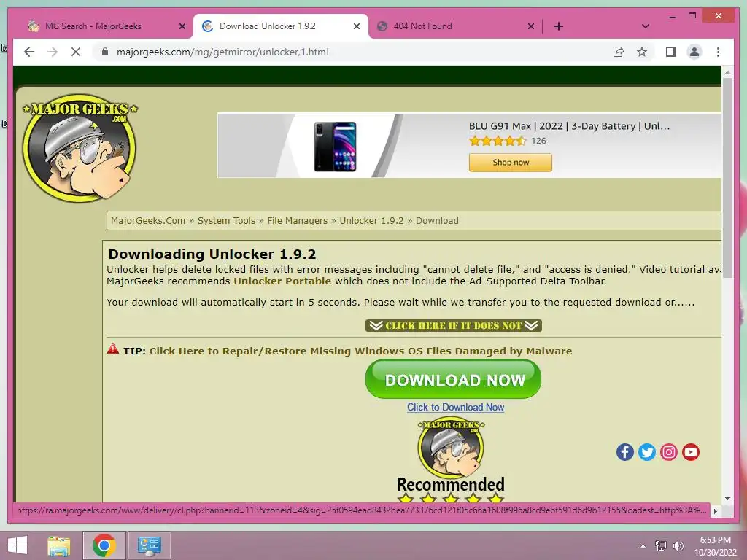
Task: Open File Managers breadcrumb
Action: point(298,220)
